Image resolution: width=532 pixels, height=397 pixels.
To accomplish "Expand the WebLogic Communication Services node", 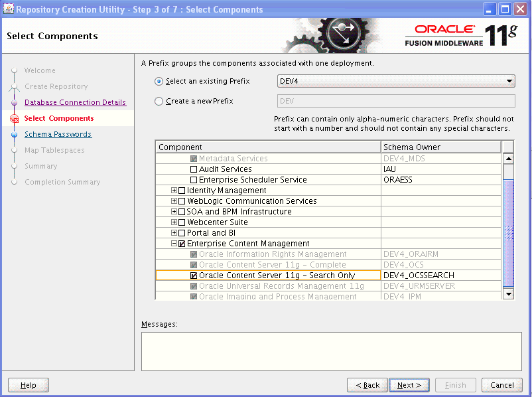I will (174, 200).
